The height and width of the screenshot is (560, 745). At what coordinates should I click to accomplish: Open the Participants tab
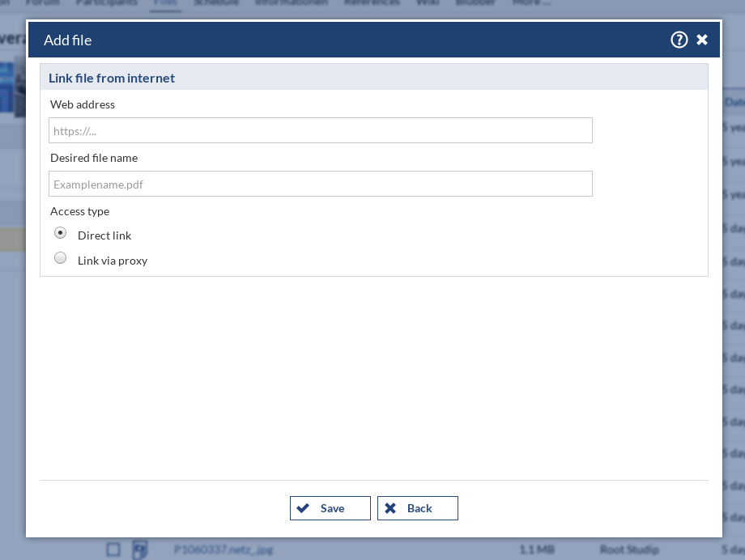pyautogui.click(x=106, y=3)
